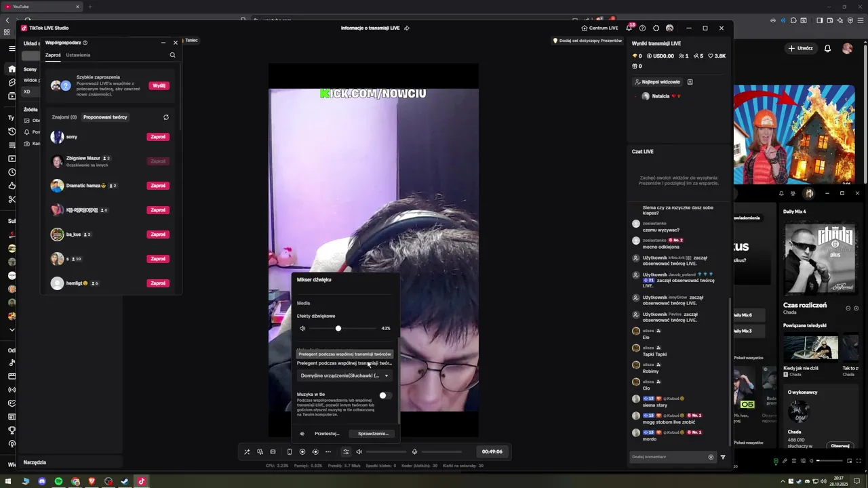Invite user sorry with Zaproś
This screenshot has height=488, width=868.
click(x=158, y=137)
